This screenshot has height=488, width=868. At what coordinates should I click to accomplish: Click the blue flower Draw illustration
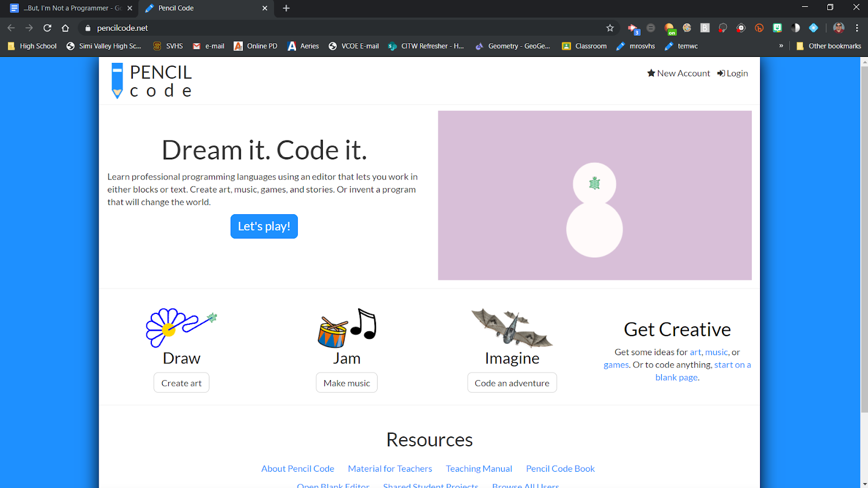pyautogui.click(x=181, y=328)
